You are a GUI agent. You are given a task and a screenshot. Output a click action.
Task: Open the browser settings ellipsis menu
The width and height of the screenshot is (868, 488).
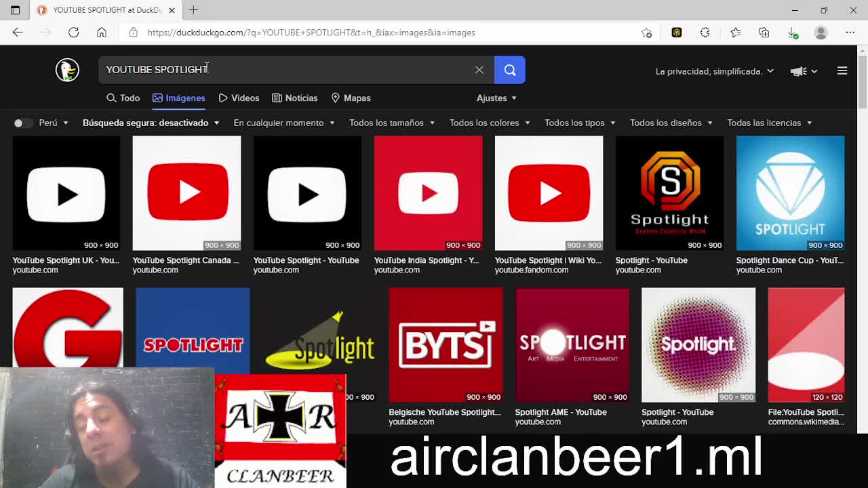tap(850, 33)
